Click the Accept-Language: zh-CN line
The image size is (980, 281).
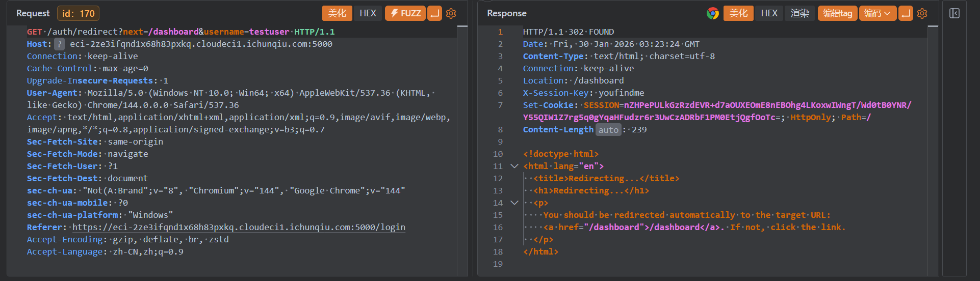pyautogui.click(x=105, y=251)
